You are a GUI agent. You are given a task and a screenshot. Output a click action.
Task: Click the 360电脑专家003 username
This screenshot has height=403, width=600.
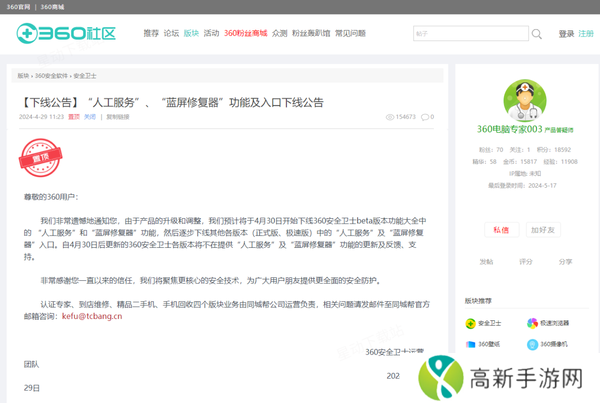pyautogui.click(x=509, y=129)
